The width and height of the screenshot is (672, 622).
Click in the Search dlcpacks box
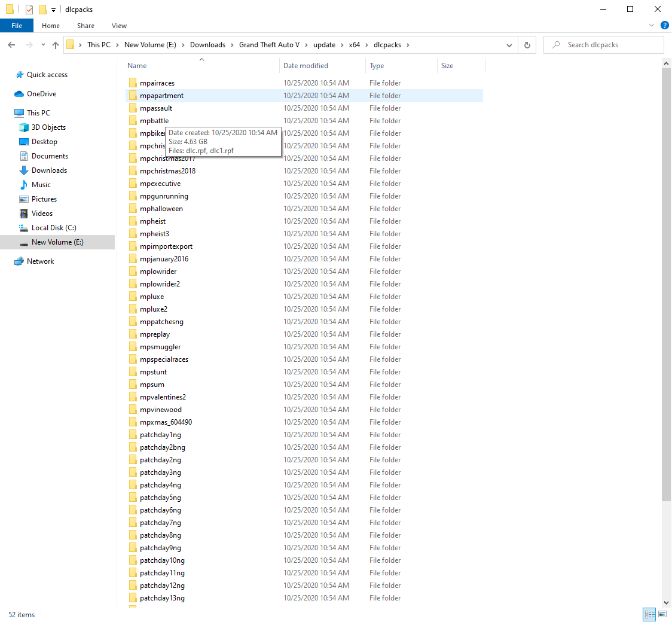(603, 45)
